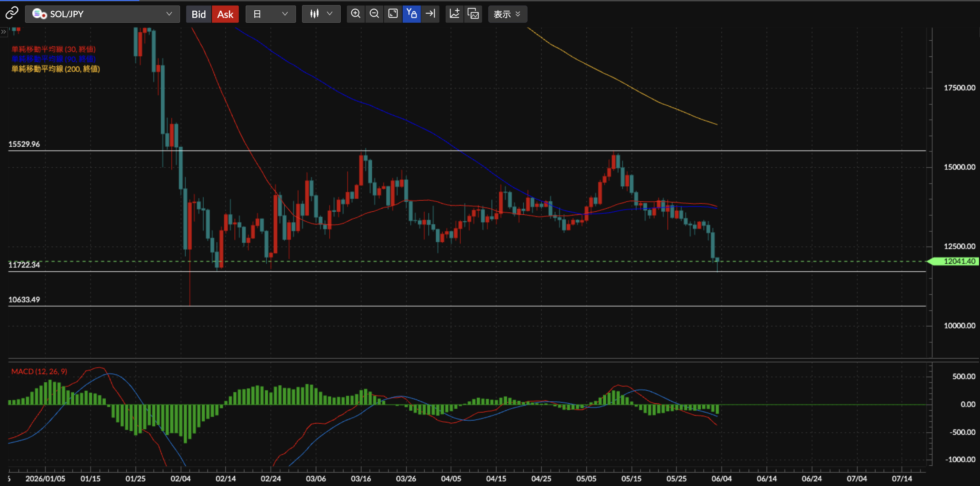
Task: Open the daily timeframe dropdown
Action: pos(270,14)
